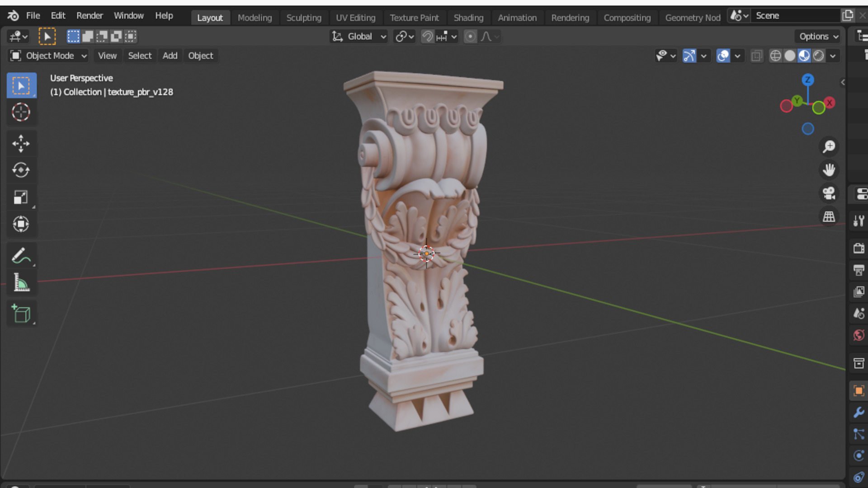Click the blue Z axis gizmo handle
868x488 pixels.
808,80
